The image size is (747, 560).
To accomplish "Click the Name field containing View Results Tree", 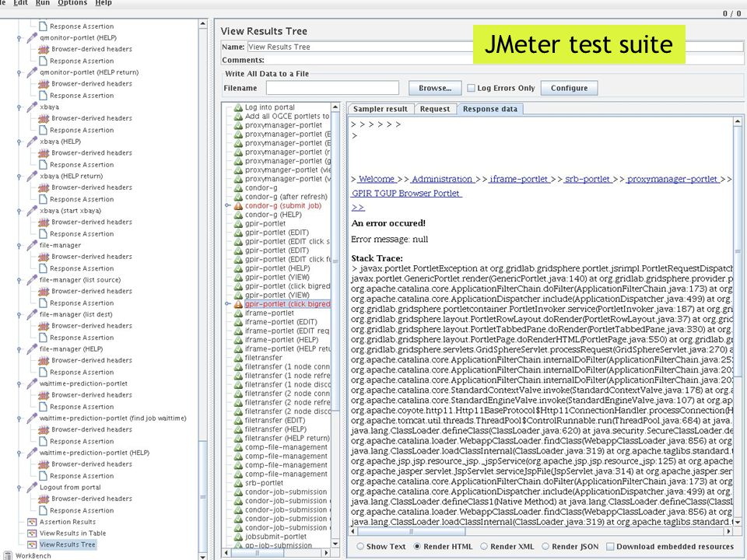I will coord(495,47).
